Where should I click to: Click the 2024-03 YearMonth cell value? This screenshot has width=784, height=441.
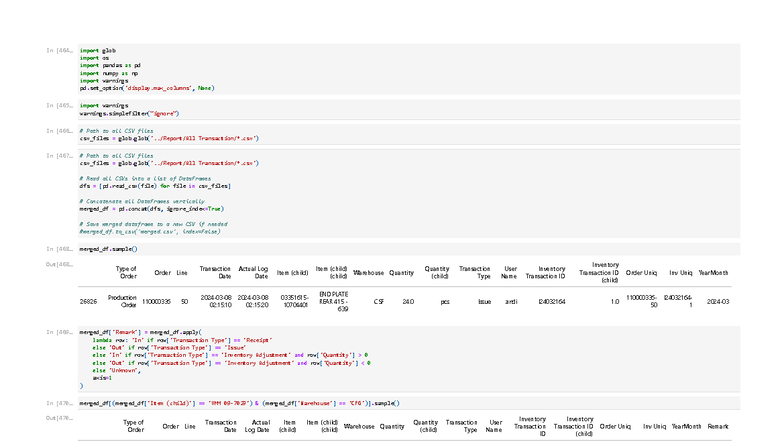tap(718, 302)
